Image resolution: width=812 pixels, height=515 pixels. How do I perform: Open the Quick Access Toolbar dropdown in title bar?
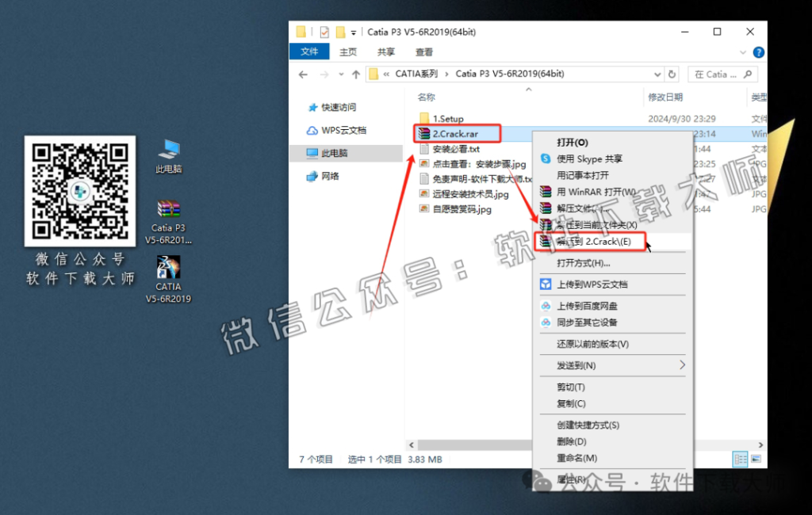coord(352,32)
